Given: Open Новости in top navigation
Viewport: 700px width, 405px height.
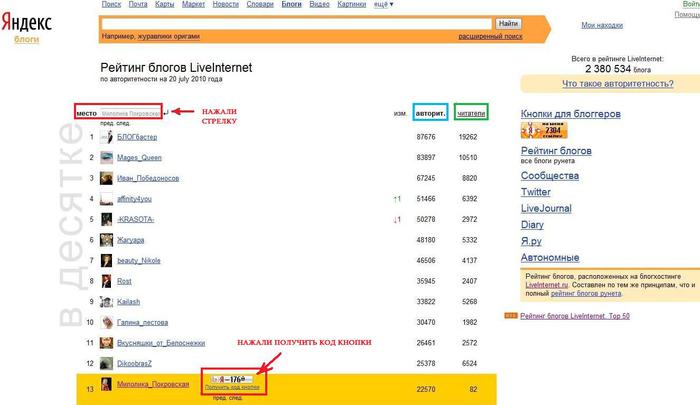Looking at the screenshot, I should 225,4.
